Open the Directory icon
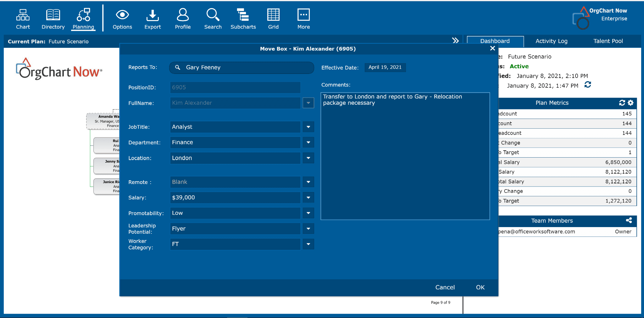The image size is (644, 318). (53, 19)
